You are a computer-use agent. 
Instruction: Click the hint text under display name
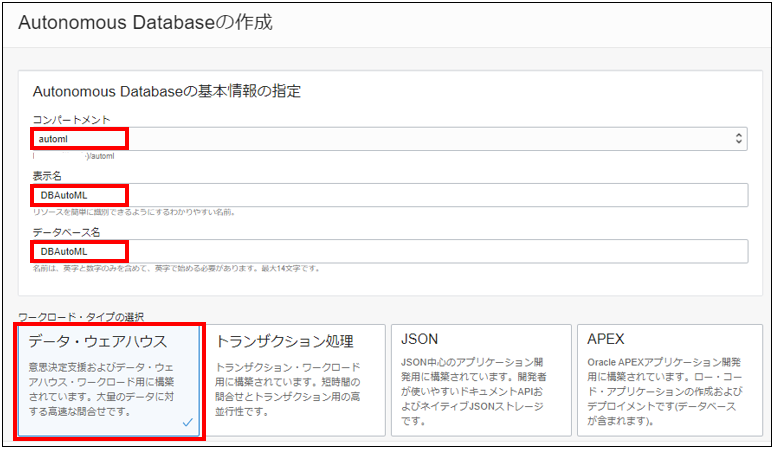[x=134, y=212]
